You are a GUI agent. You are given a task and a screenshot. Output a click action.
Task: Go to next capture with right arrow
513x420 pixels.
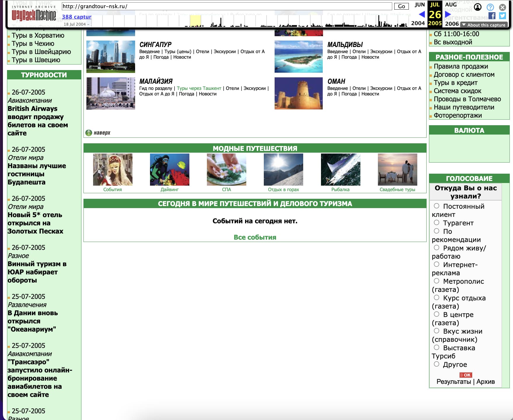(x=448, y=14)
